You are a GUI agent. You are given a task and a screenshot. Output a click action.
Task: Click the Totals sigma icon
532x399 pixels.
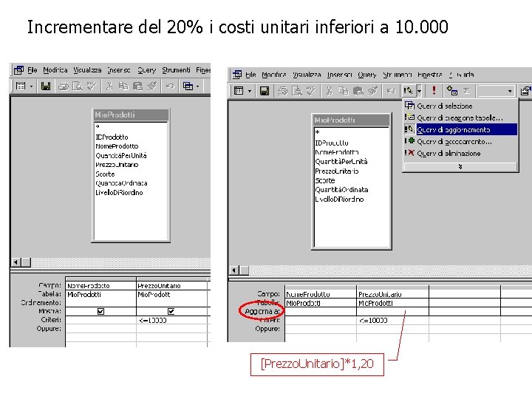coord(467,91)
